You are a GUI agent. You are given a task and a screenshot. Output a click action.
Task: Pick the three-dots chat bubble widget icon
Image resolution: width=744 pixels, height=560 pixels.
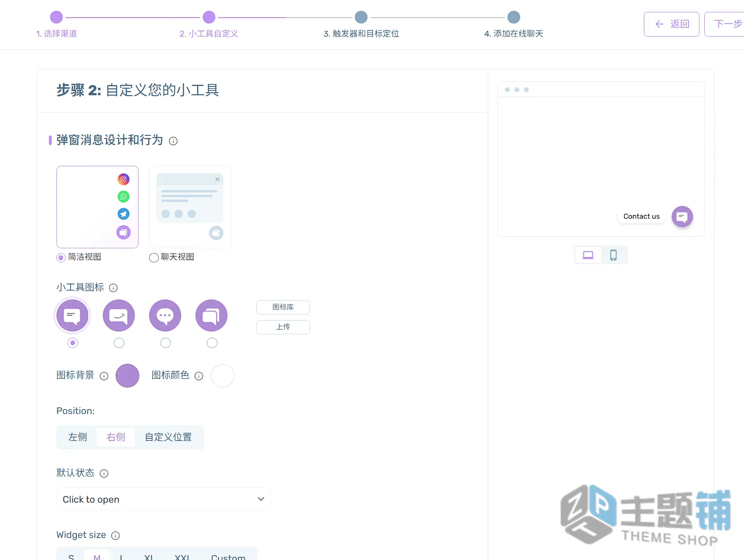point(165,316)
